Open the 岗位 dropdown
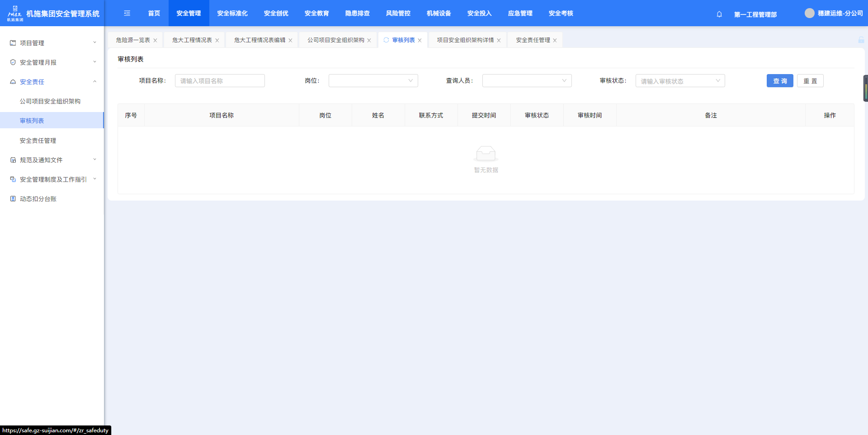 [373, 81]
